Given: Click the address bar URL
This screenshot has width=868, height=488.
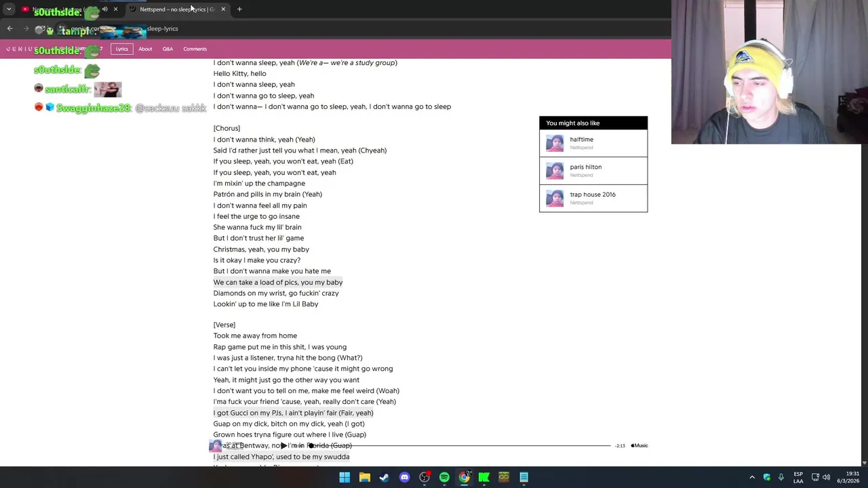Looking at the screenshot, I should click(123, 28).
